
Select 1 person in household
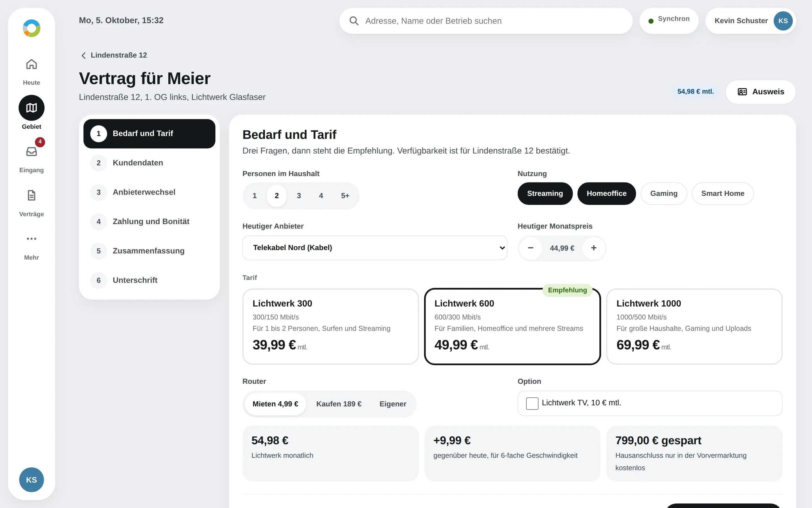[254, 196]
